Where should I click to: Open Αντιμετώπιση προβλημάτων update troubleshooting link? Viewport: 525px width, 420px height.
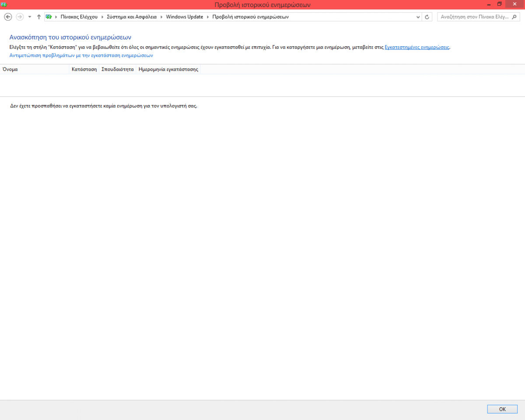pos(81,56)
